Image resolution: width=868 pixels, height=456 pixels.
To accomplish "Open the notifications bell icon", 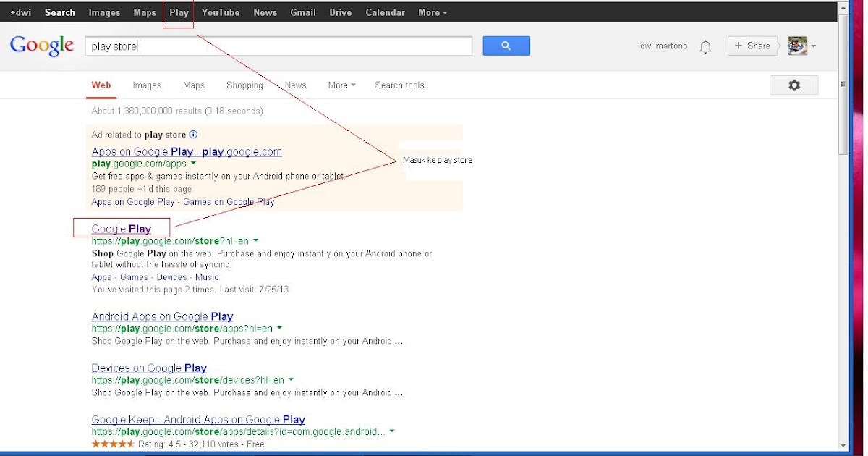I will 705,47.
